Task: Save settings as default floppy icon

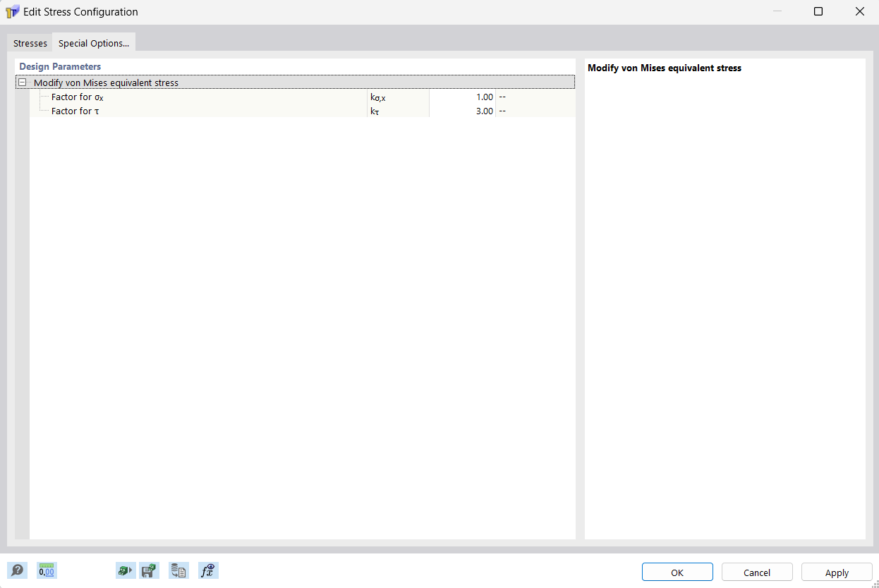Action: click(149, 570)
